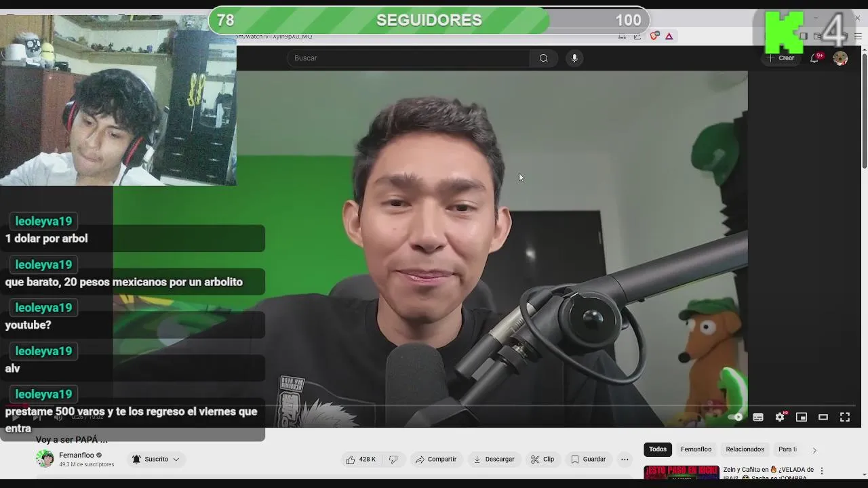Click the Brave Rewards triangle icon
The height and width of the screenshot is (488, 868).
click(669, 36)
